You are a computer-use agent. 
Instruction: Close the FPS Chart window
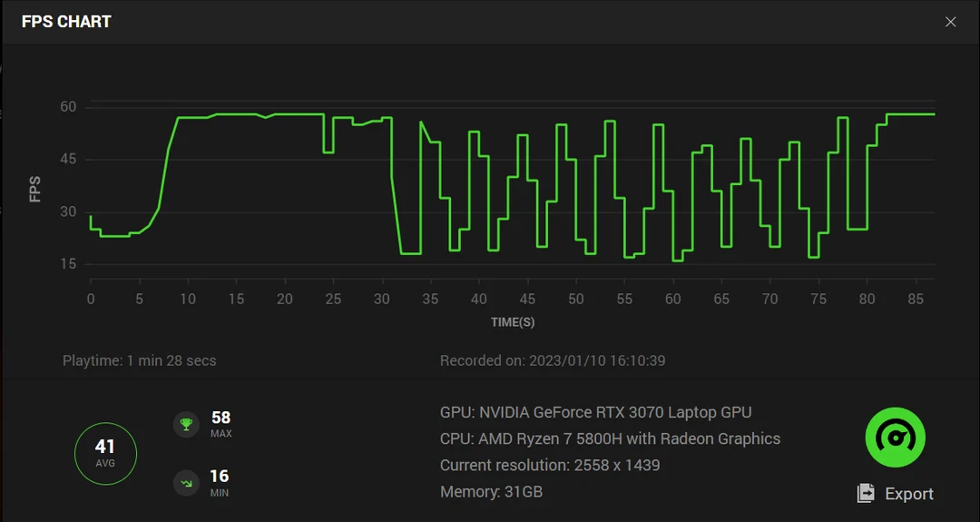[950, 22]
